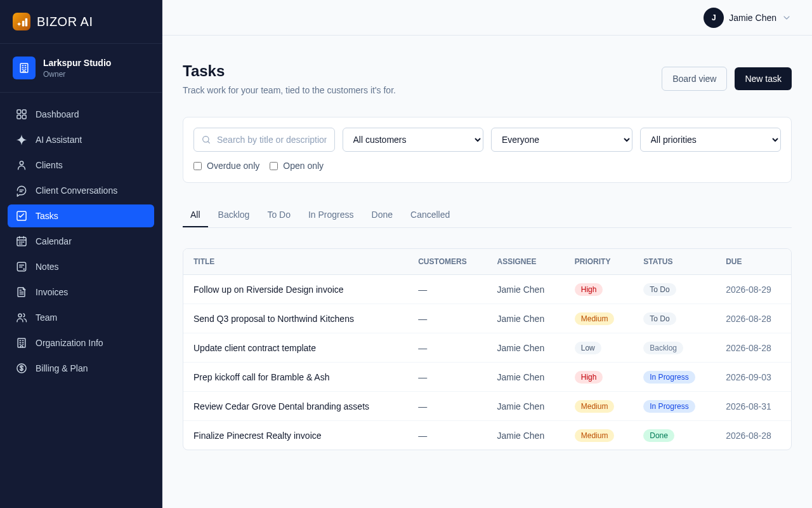This screenshot has height=508, width=812.
Task: Switch to the In Progress tab
Action: (x=331, y=215)
